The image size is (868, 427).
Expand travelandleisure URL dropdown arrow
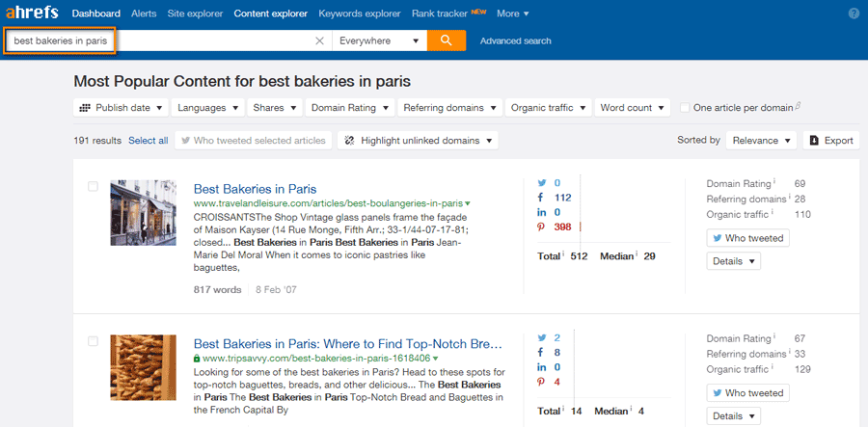click(467, 203)
